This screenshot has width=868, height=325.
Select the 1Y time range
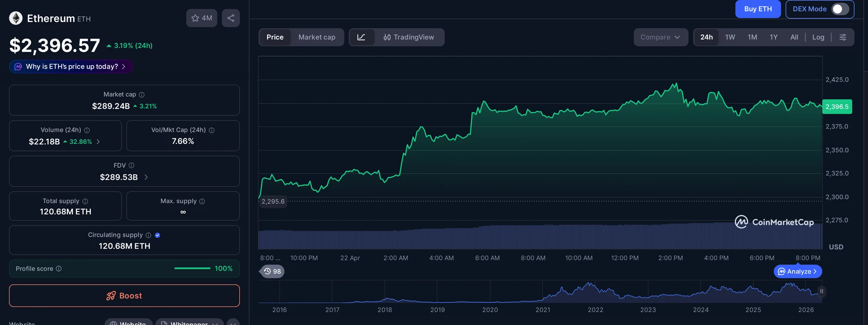(774, 37)
